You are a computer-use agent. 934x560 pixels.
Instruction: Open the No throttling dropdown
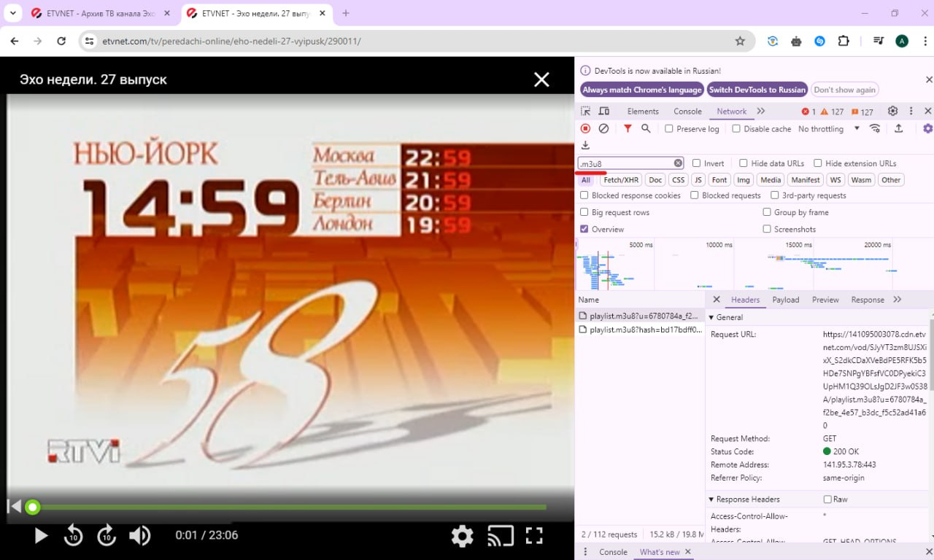click(829, 128)
